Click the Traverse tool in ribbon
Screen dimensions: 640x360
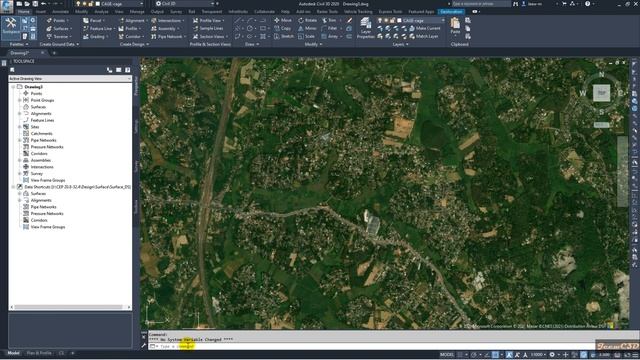pyautogui.click(x=58, y=37)
